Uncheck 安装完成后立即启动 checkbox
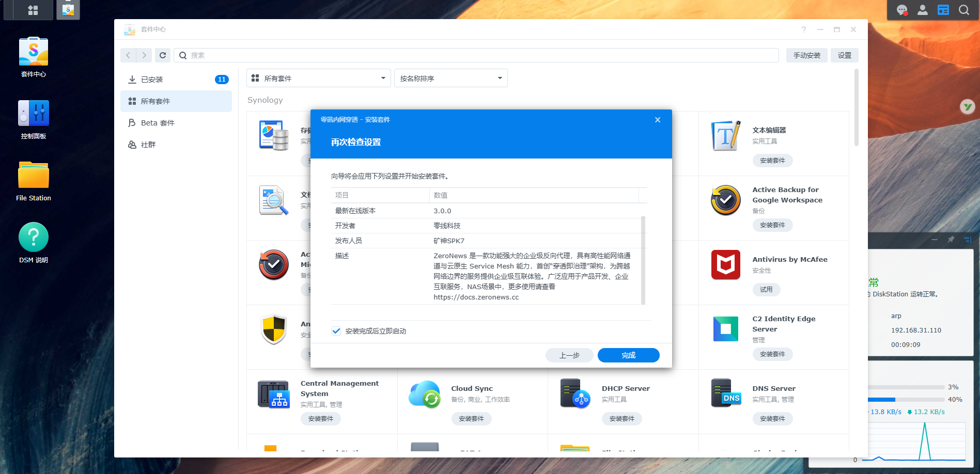This screenshot has width=980, height=474. 336,331
